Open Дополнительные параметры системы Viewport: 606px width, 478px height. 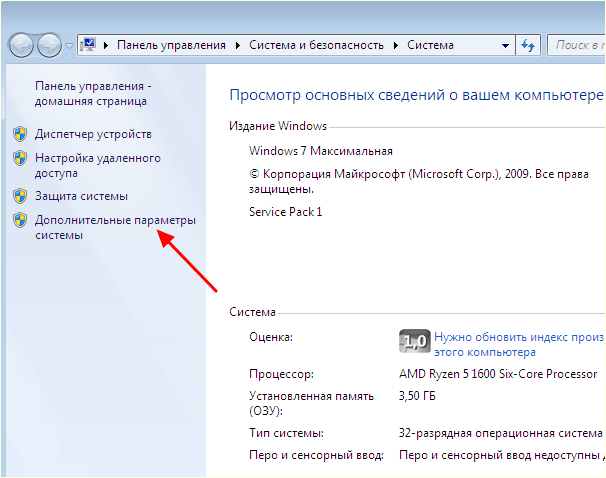coord(115,227)
